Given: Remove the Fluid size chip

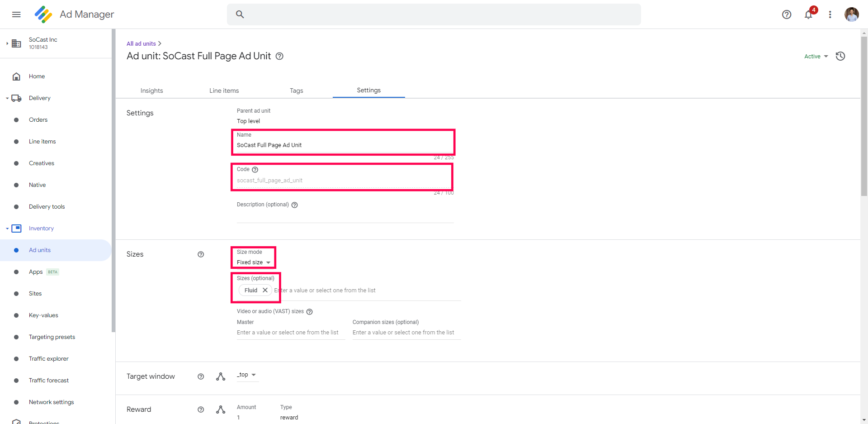Looking at the screenshot, I should pyautogui.click(x=265, y=290).
